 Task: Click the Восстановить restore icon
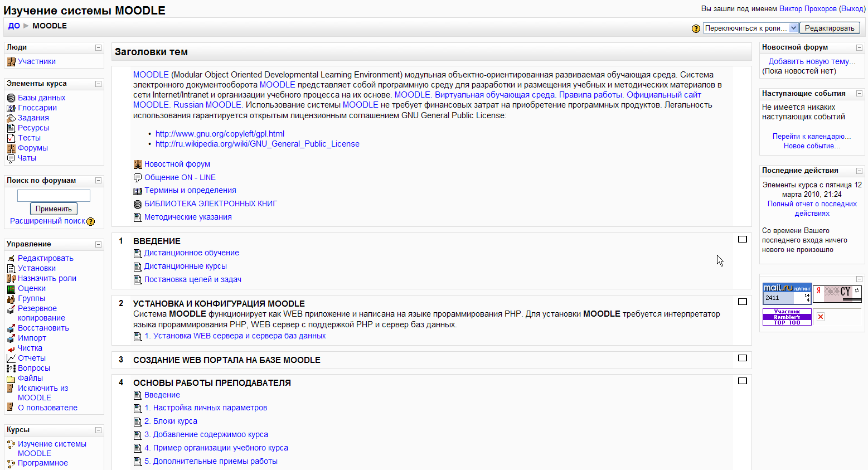(11, 328)
